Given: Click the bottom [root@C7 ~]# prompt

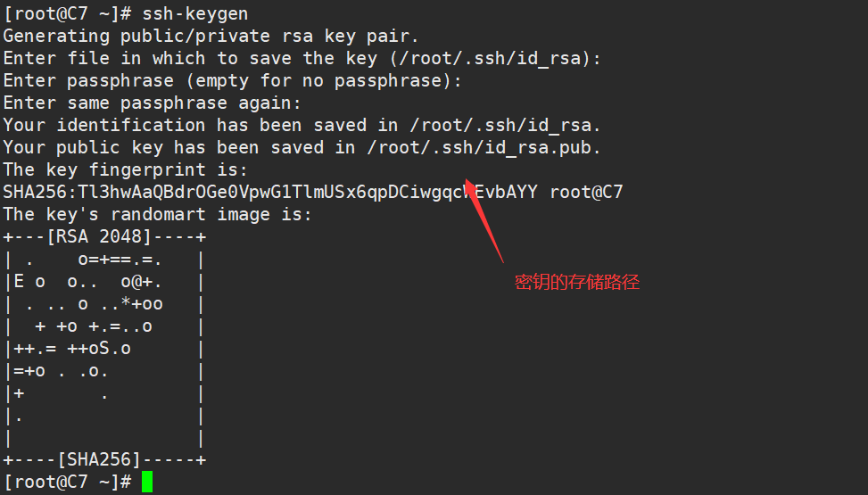Looking at the screenshot, I should [x=67, y=482].
